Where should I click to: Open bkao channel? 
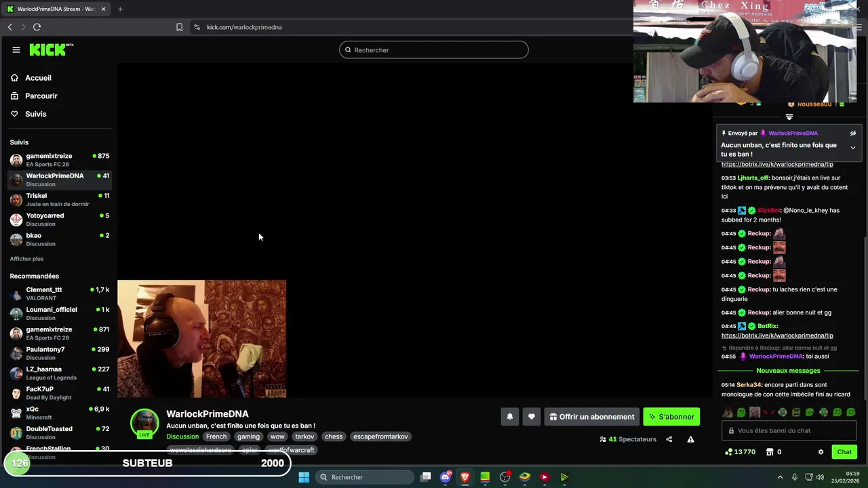(x=60, y=239)
